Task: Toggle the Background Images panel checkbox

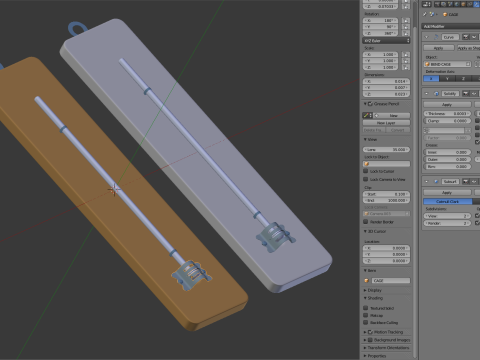Action: click(370, 340)
